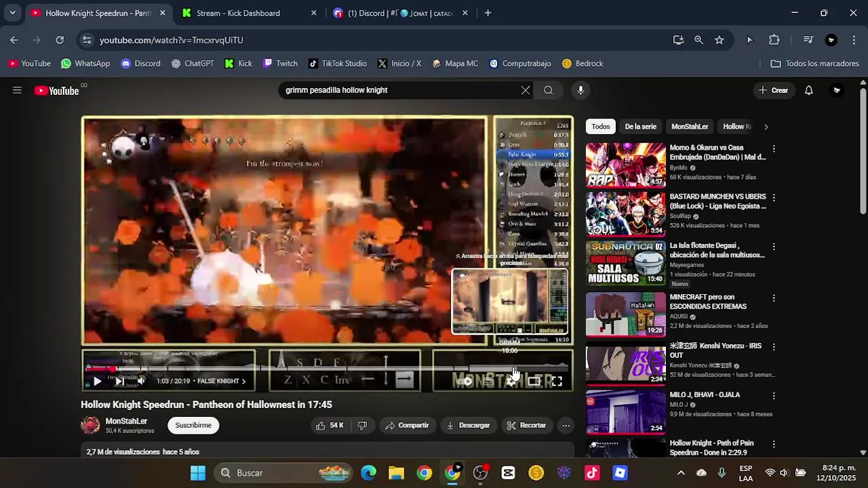Go back in browser history

(14, 40)
